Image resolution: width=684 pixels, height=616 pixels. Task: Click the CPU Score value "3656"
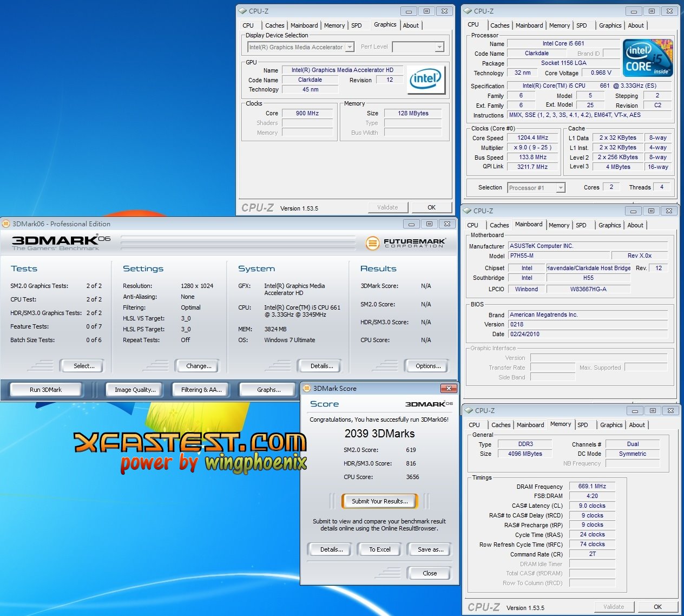coord(412,477)
